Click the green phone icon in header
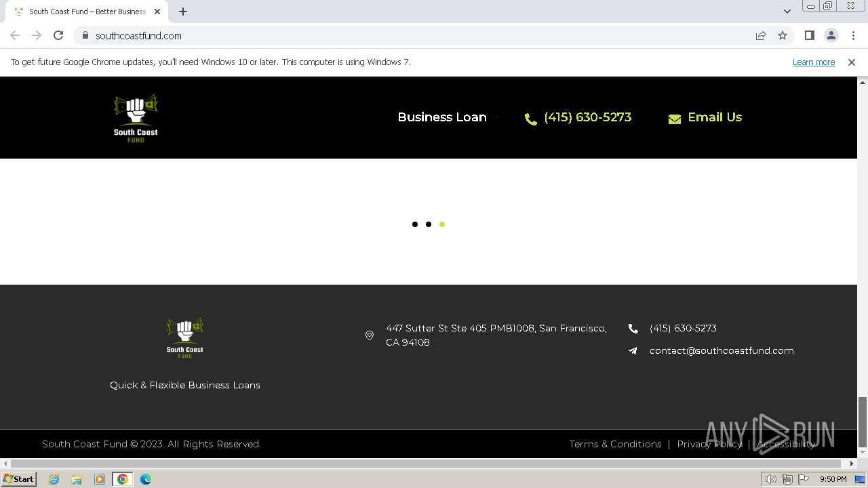This screenshot has height=488, width=868. click(x=531, y=119)
